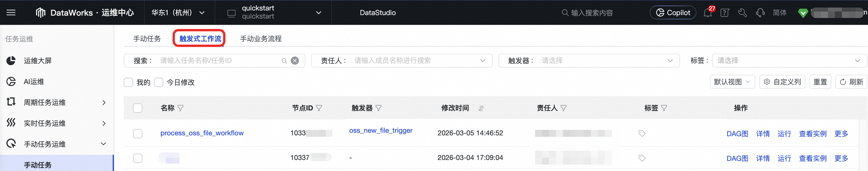Open the oss_new_file_trigger link

(x=381, y=130)
